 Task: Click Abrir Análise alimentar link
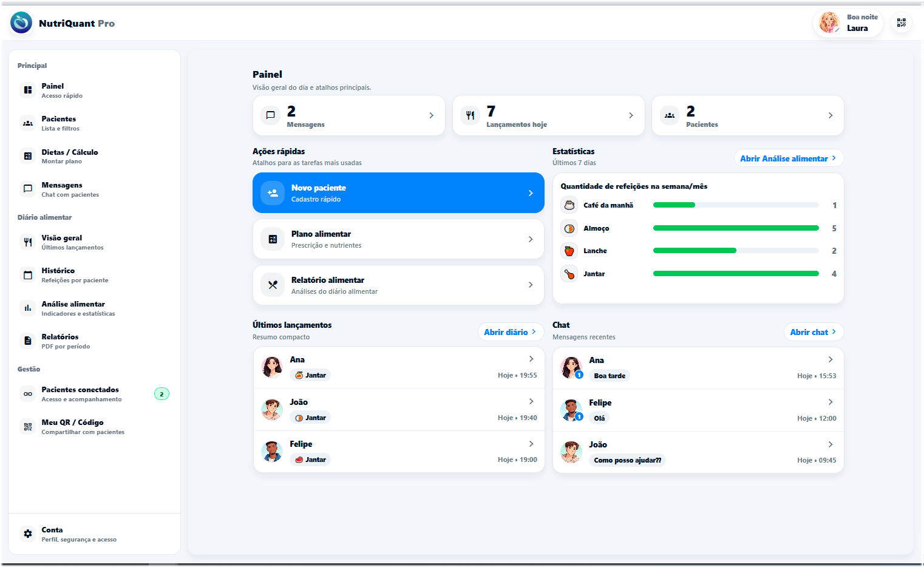(788, 158)
